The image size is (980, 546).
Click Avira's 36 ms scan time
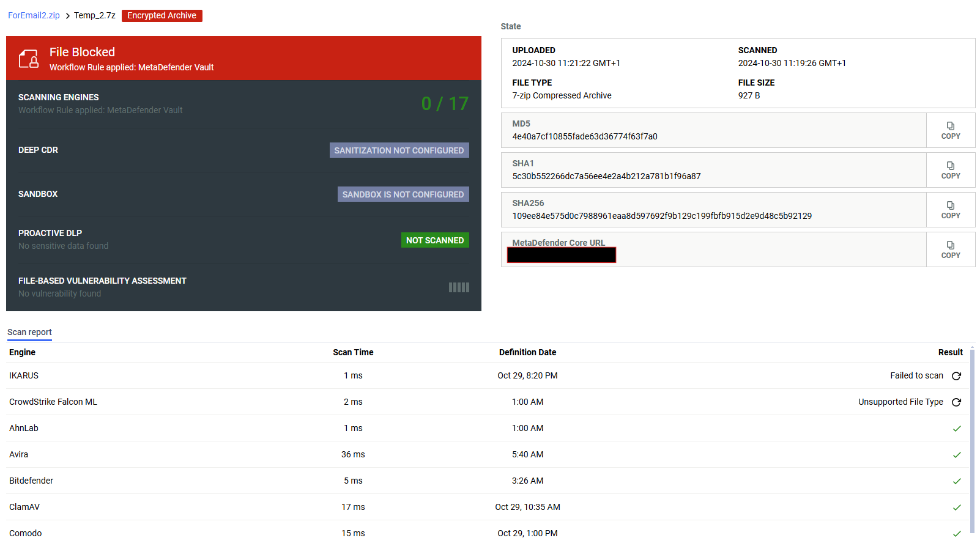(x=353, y=454)
